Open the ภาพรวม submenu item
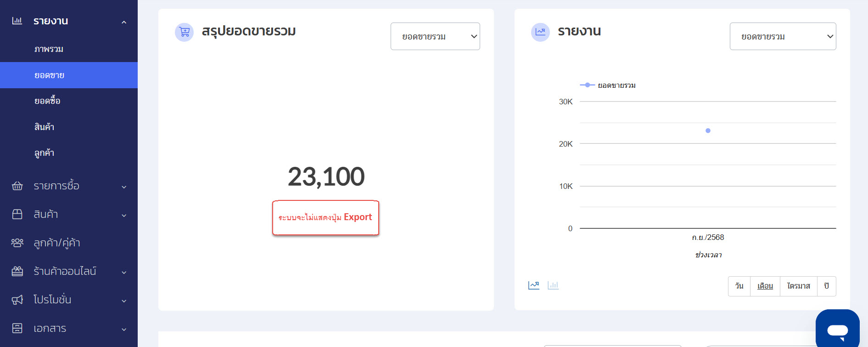The image size is (868, 347). click(x=49, y=49)
